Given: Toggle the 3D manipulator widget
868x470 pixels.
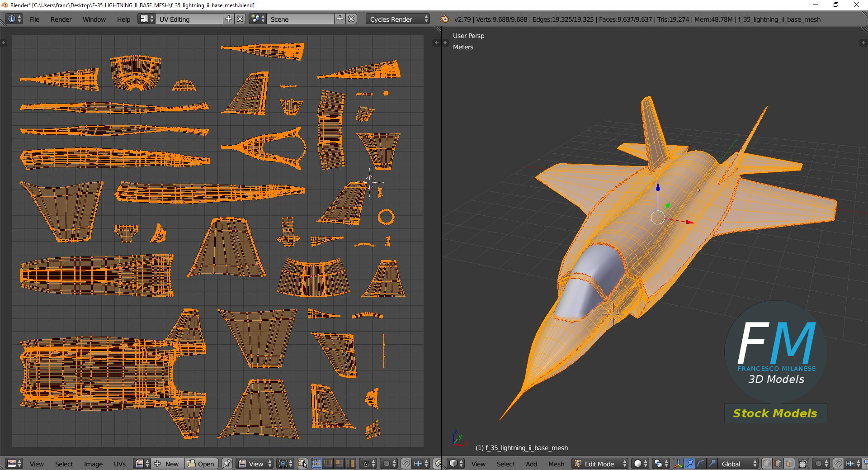Looking at the screenshot, I should (678, 464).
